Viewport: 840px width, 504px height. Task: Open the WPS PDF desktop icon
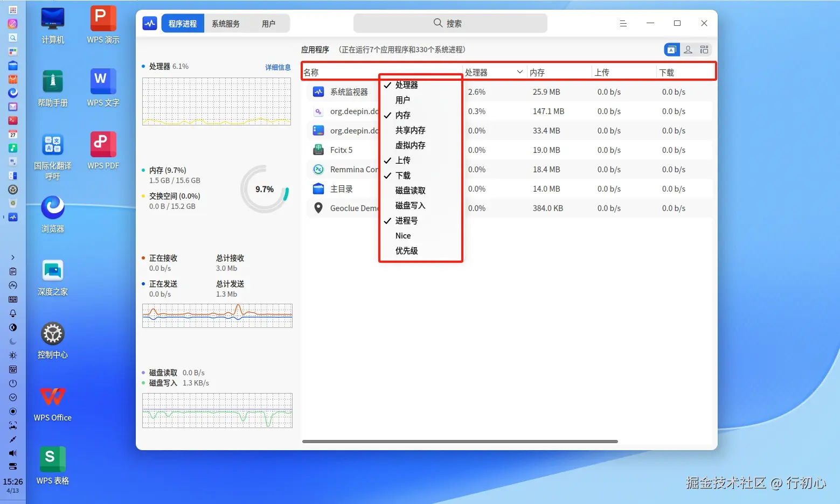point(103,152)
